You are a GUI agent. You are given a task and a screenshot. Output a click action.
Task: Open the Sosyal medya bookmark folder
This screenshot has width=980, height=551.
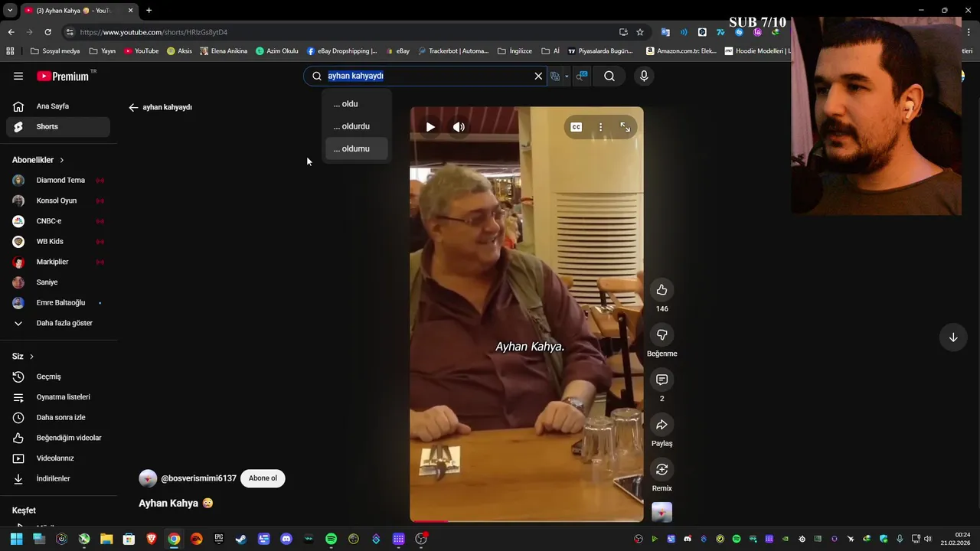coord(55,51)
